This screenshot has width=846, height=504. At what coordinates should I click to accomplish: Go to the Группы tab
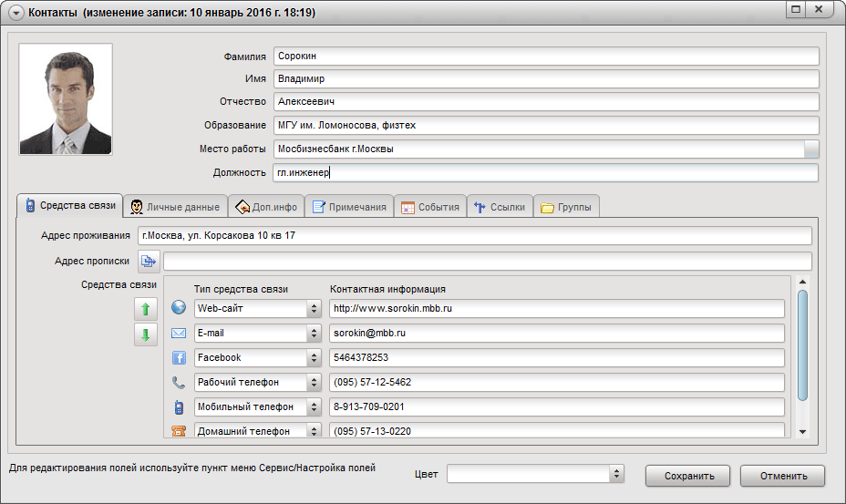(566, 207)
